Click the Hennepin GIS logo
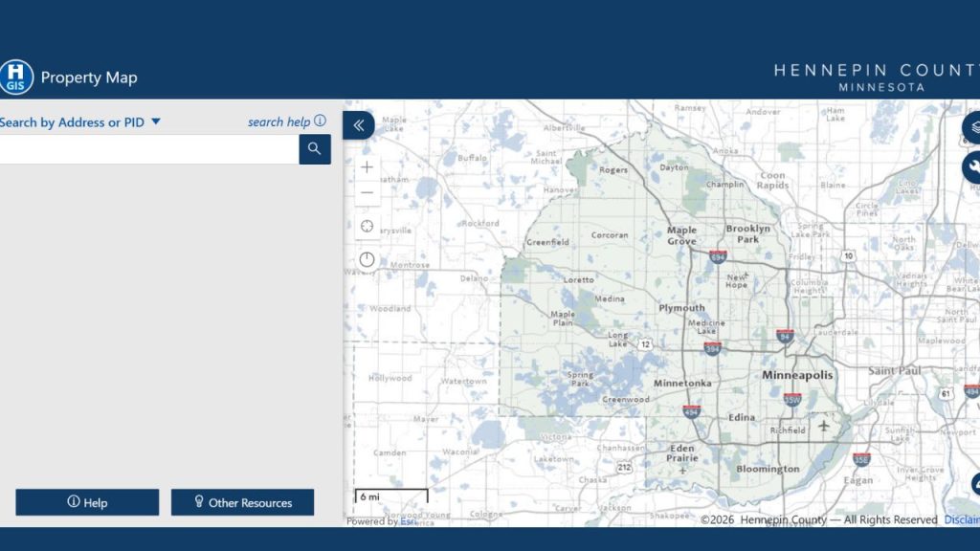This screenshot has width=980, height=551. coord(17,77)
